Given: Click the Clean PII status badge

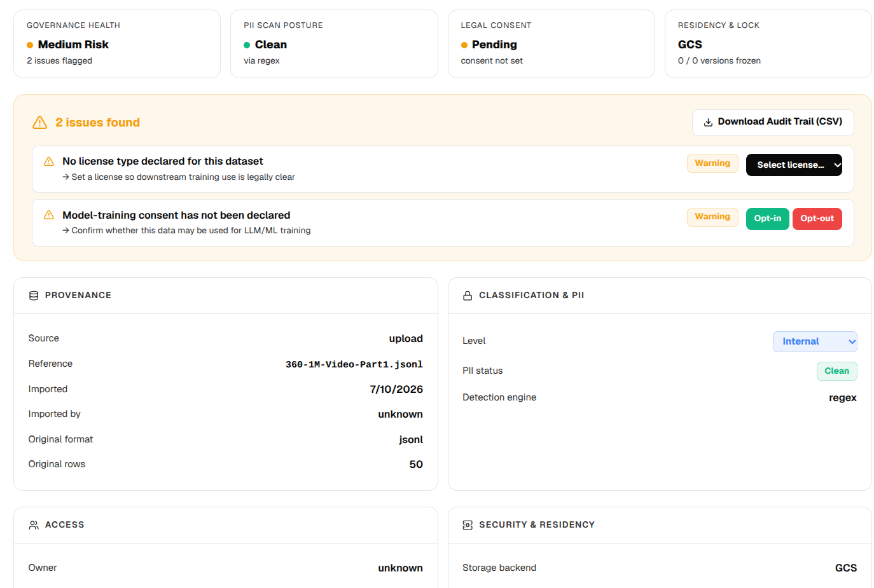Looking at the screenshot, I should click(836, 371).
